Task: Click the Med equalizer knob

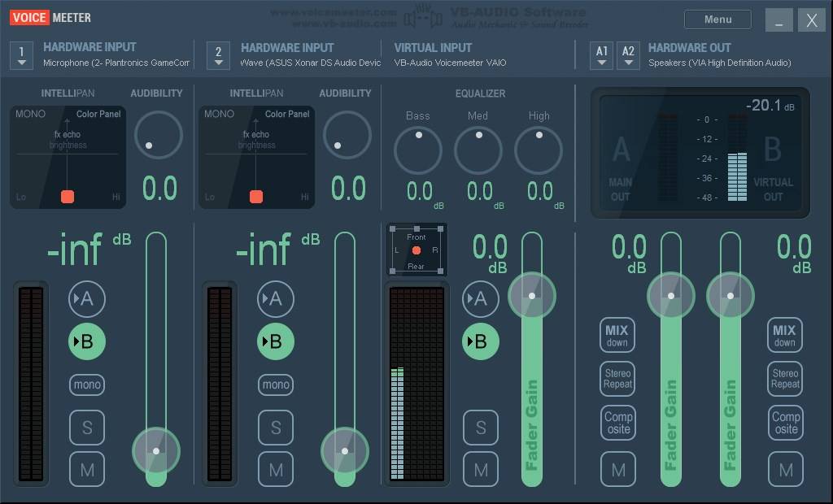Action: click(x=478, y=150)
